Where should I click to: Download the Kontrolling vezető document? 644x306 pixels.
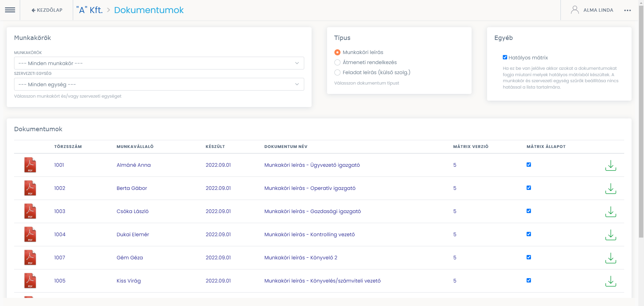[610, 235]
